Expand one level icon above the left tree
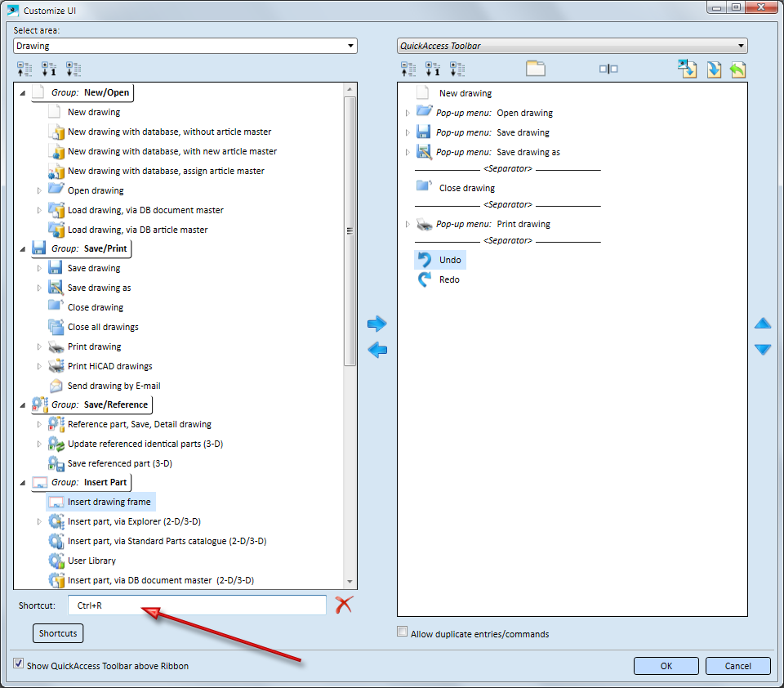The height and width of the screenshot is (688, 784). tap(49, 69)
